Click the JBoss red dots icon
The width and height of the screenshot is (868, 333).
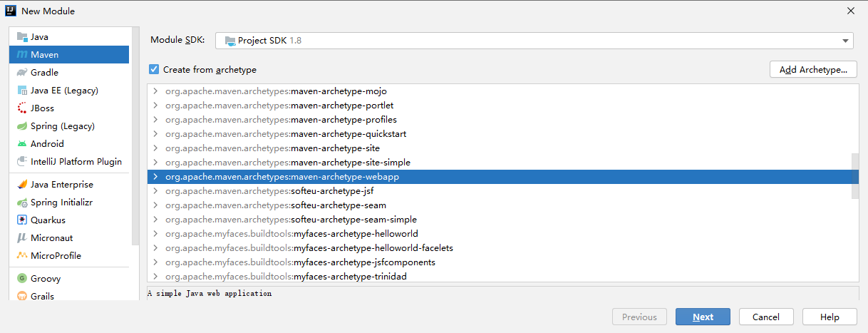(x=22, y=108)
